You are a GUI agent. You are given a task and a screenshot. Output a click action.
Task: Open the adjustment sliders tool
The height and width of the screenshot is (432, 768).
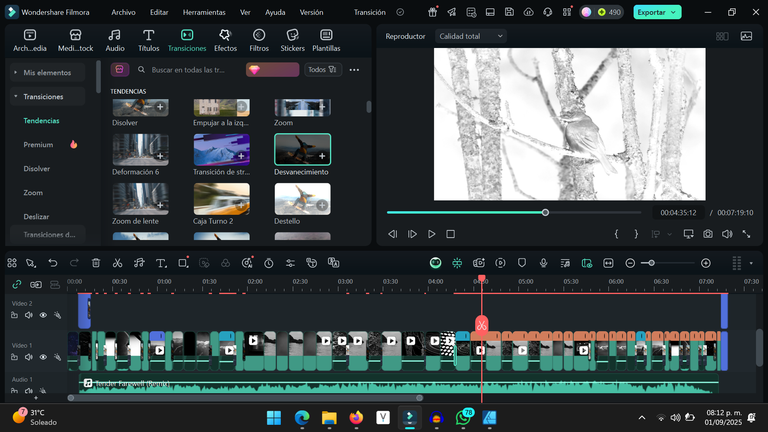pyautogui.click(x=290, y=263)
